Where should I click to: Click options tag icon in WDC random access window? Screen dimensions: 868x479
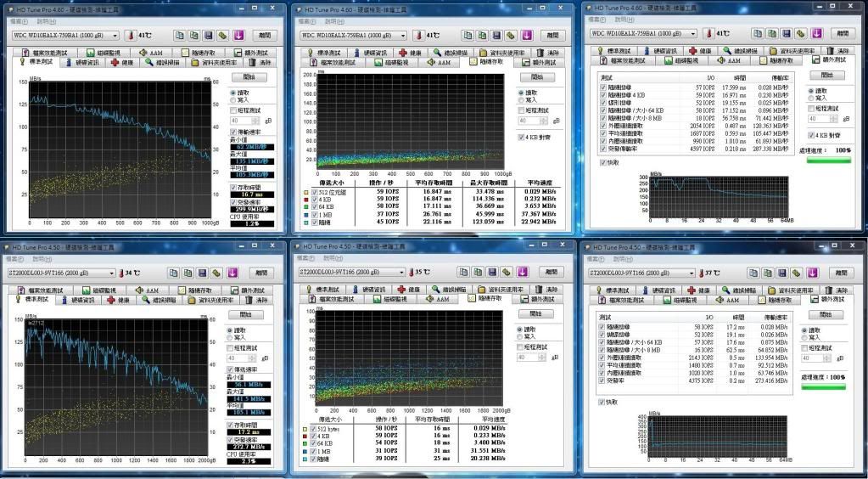pos(511,36)
